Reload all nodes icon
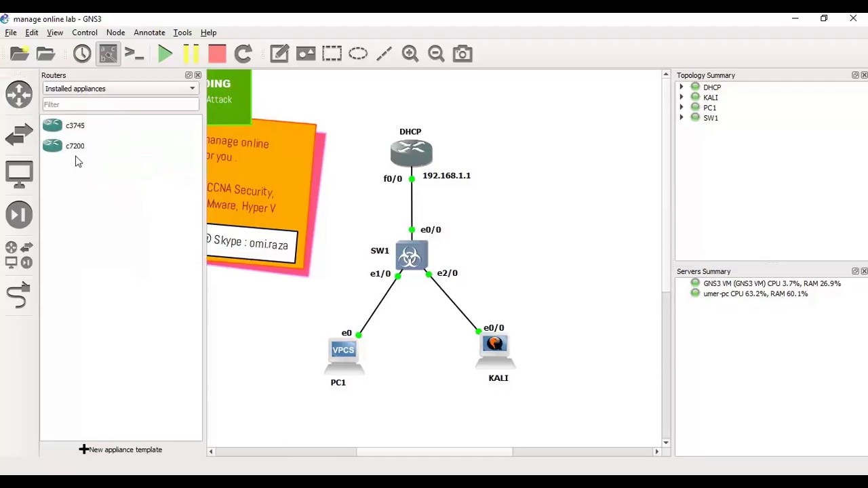Screen dimensions: 868x488 [243, 54]
